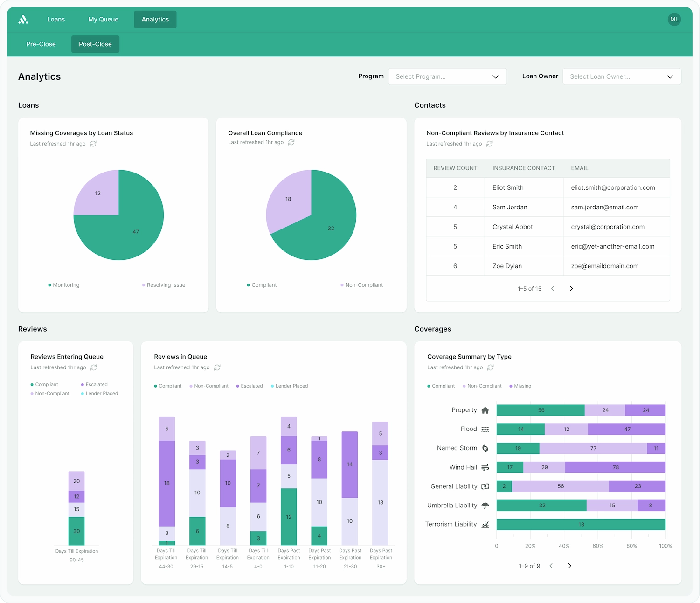
Task: Toggle Lender Placed legend in Reviews in Queue
Action: [289, 386]
